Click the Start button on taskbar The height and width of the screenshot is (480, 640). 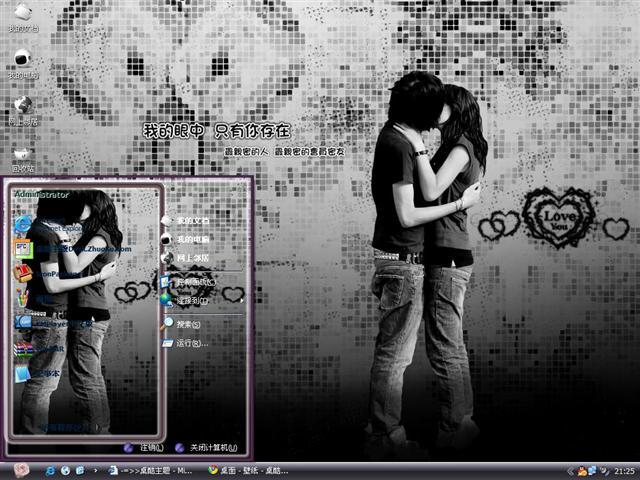(22, 470)
